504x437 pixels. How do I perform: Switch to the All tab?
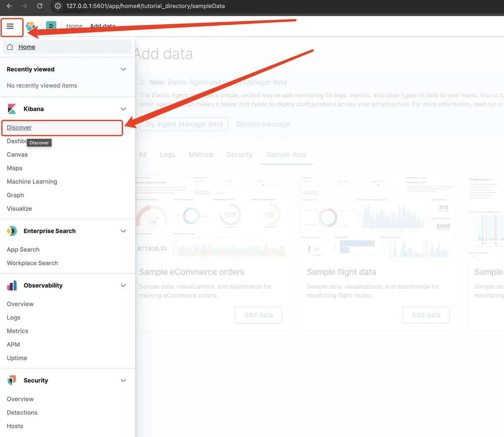click(x=143, y=154)
